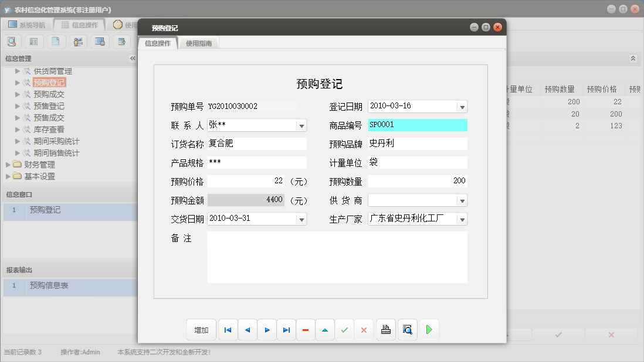This screenshot has height=362, width=644.
Task: Click the document icon on the main toolbar
Action: pyautogui.click(x=56, y=41)
